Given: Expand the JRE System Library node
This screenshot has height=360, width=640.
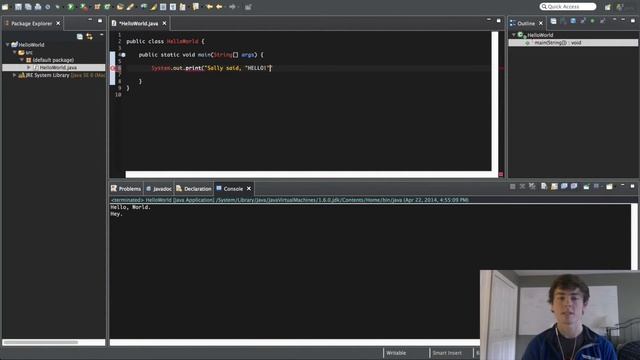Looking at the screenshot, I should (x=14, y=75).
